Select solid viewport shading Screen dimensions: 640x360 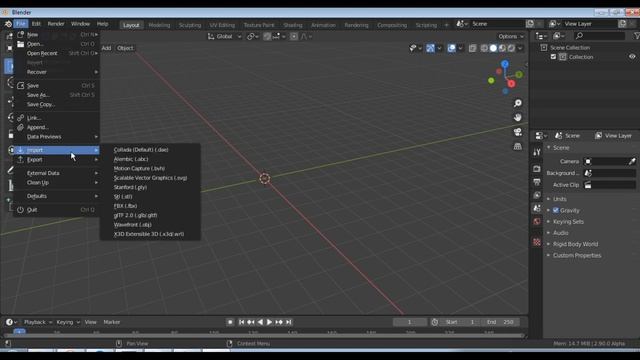coord(493,48)
